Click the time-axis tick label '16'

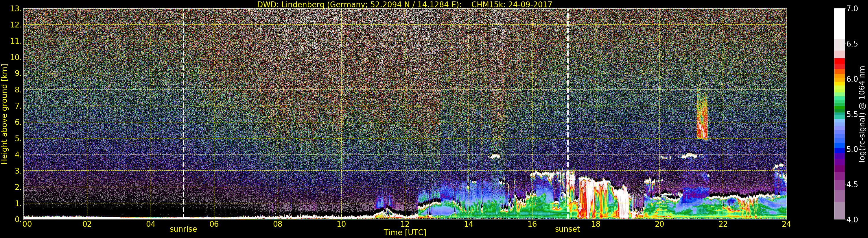532,224
